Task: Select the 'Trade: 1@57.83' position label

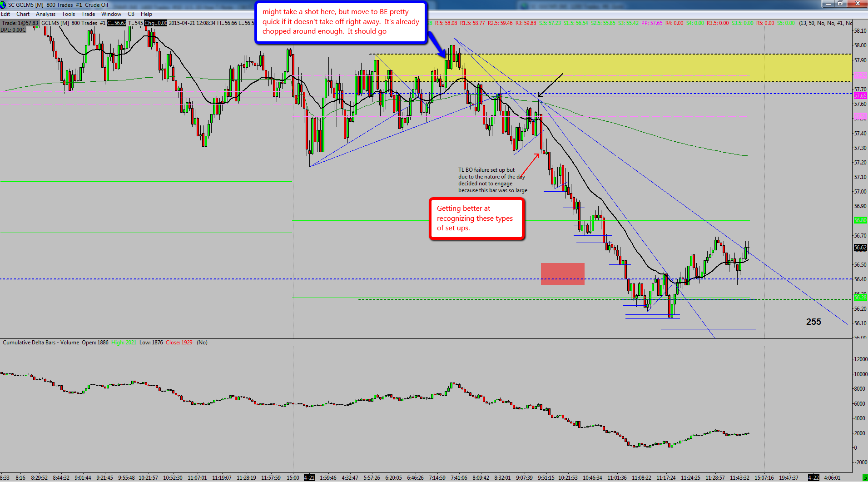Action: [20, 23]
